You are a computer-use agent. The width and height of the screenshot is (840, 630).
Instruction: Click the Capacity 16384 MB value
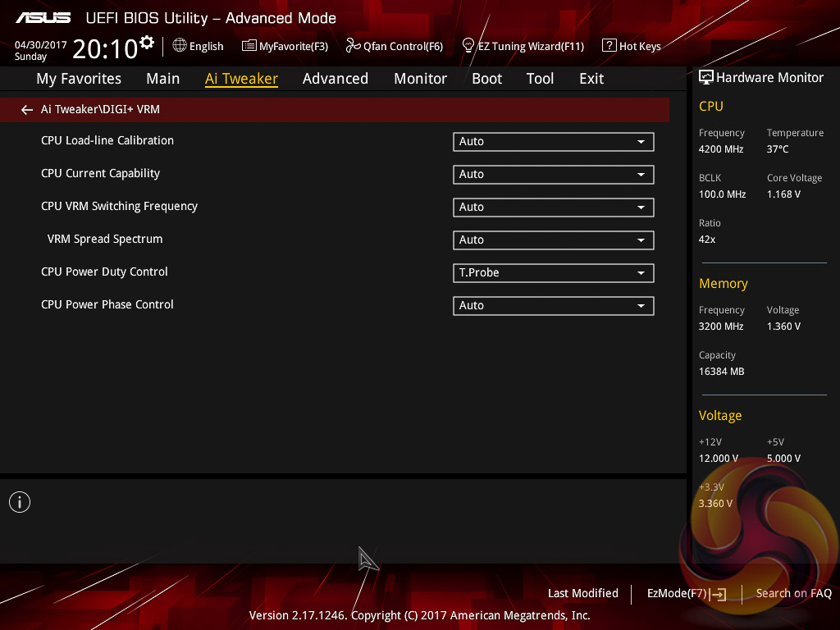tap(722, 372)
